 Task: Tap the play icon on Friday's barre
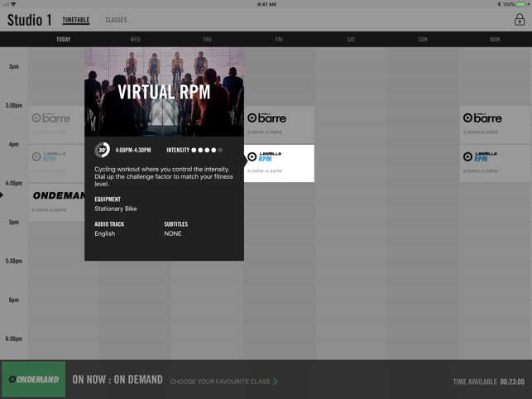click(252, 118)
